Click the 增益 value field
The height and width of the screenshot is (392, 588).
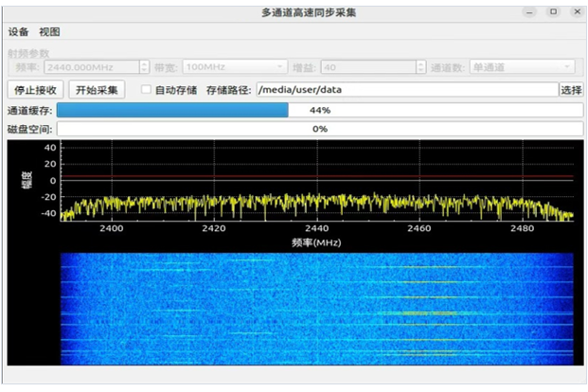click(365, 67)
